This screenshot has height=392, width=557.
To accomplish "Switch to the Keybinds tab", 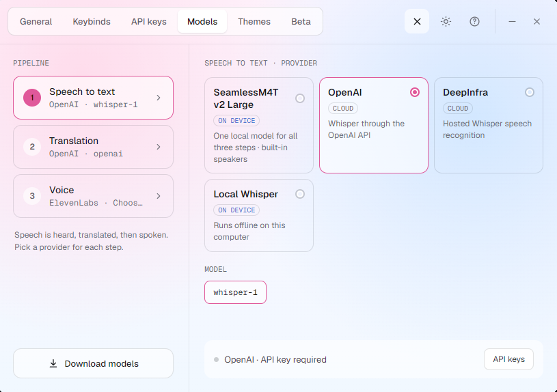I will point(92,22).
